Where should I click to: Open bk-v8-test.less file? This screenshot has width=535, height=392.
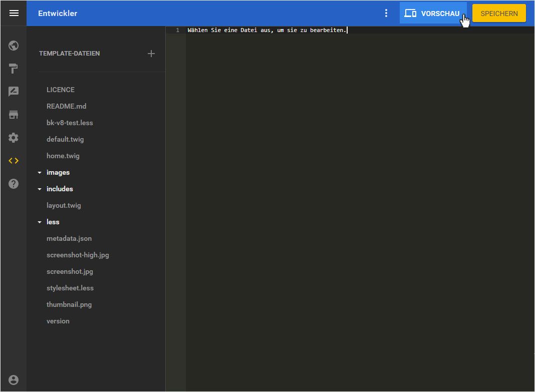pyautogui.click(x=70, y=123)
